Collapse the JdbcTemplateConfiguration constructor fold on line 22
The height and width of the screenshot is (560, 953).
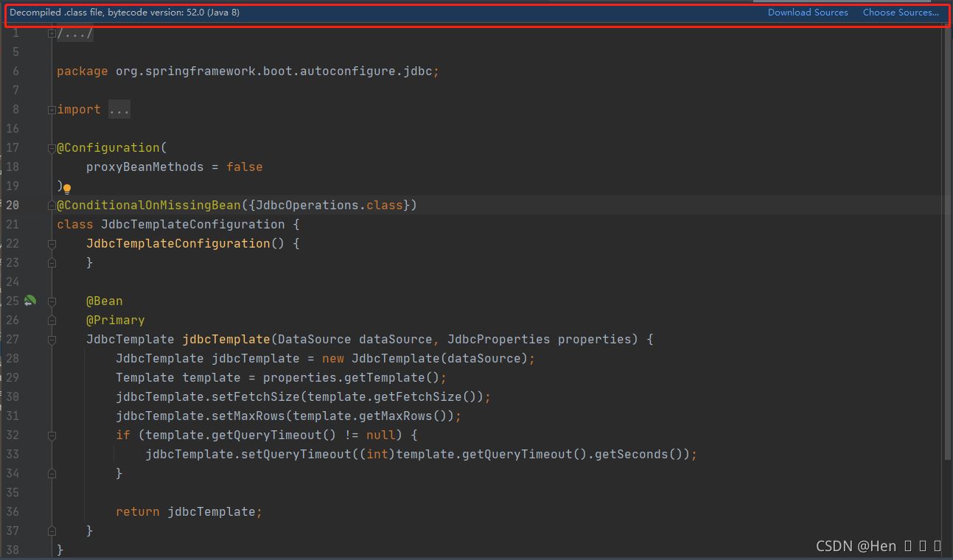click(52, 244)
